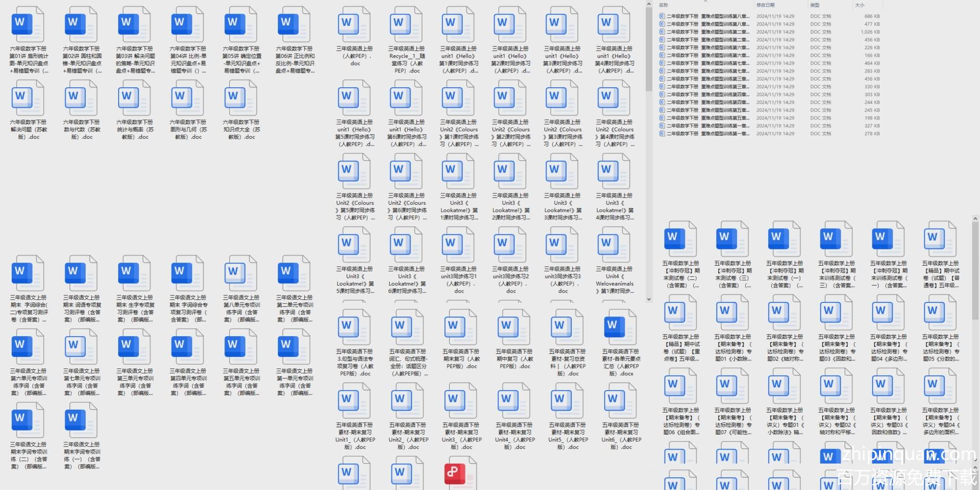
Task: Click scroll-up arrow of 三年级英语 file panel
Action: click(649, 4)
